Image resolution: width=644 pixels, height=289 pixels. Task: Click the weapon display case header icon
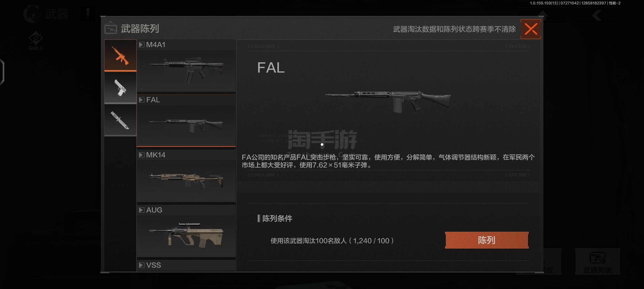point(111,28)
